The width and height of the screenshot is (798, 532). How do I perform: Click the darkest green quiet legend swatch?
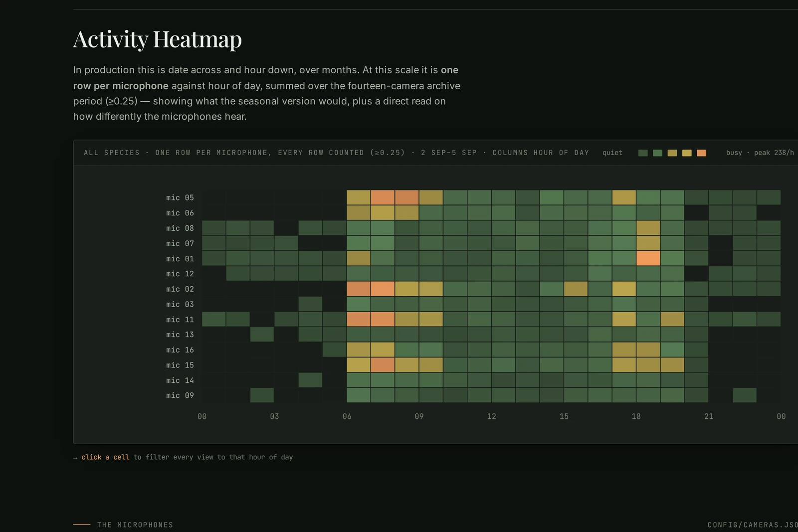tap(643, 153)
